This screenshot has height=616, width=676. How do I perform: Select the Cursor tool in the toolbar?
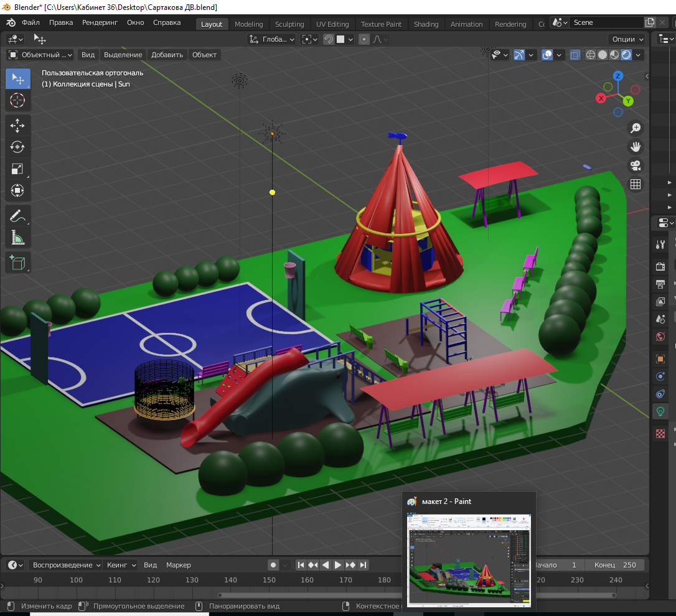[17, 100]
